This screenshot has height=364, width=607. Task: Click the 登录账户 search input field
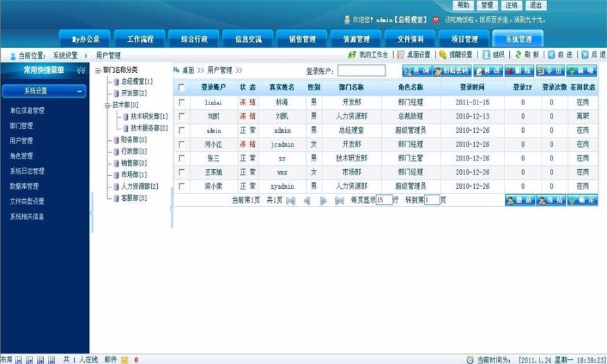362,70
